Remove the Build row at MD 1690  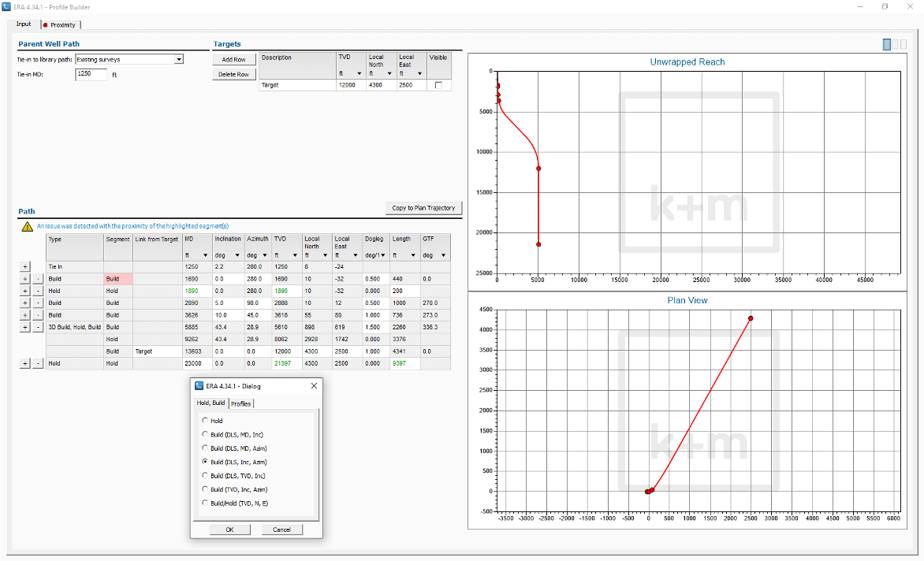point(38,279)
